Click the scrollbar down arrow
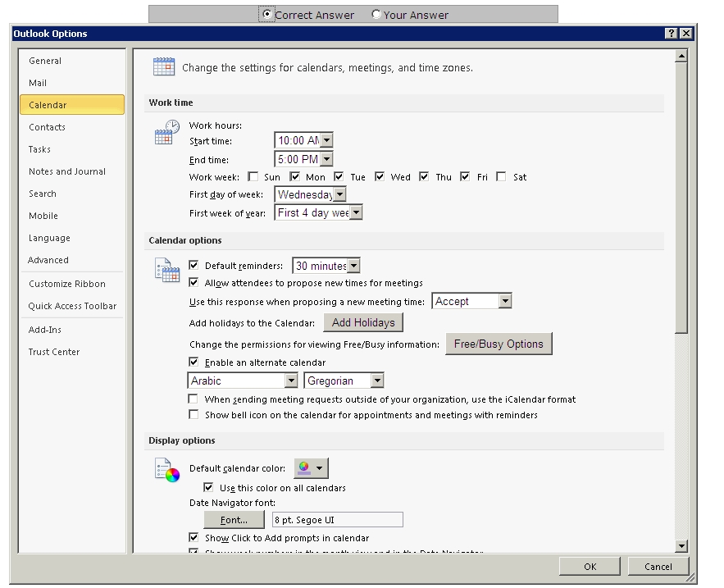 [x=681, y=546]
